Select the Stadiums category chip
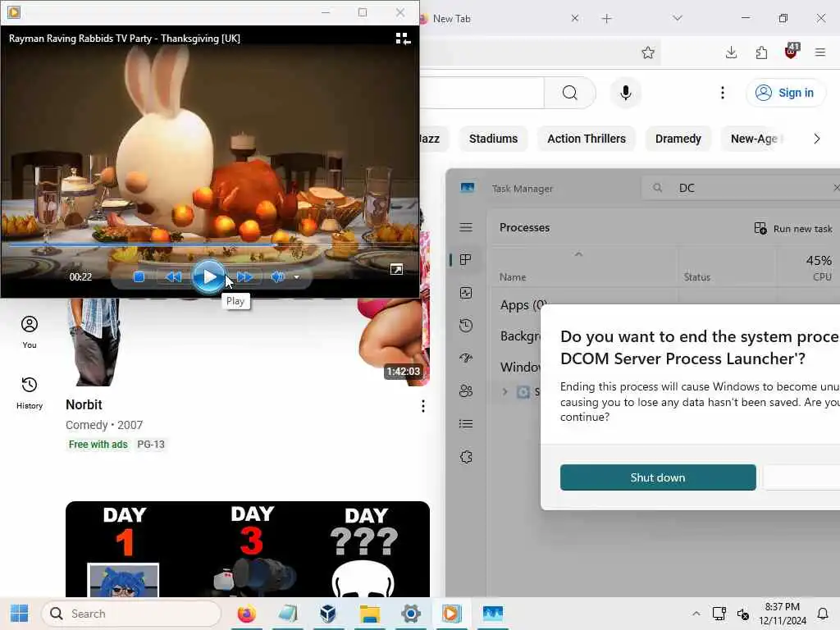 click(493, 139)
